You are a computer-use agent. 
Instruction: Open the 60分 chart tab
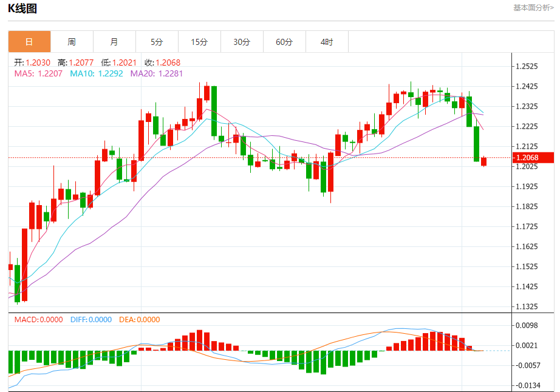coord(284,42)
